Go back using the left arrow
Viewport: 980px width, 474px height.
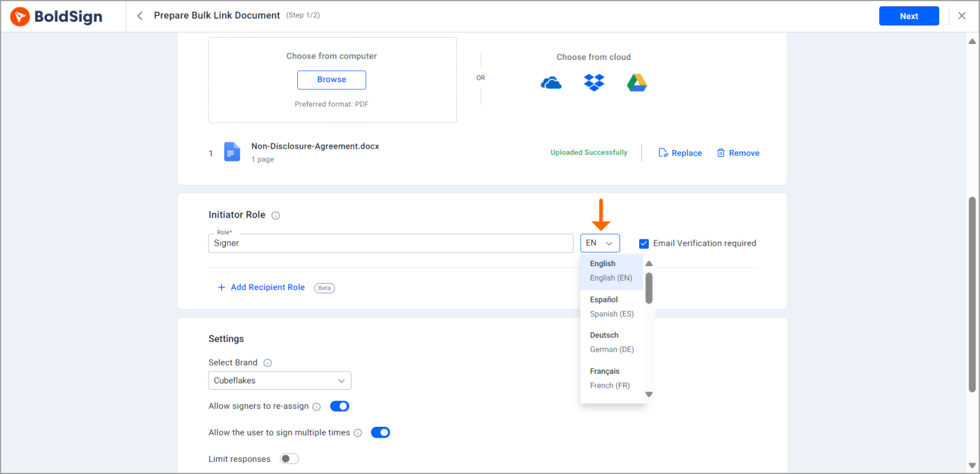click(140, 16)
